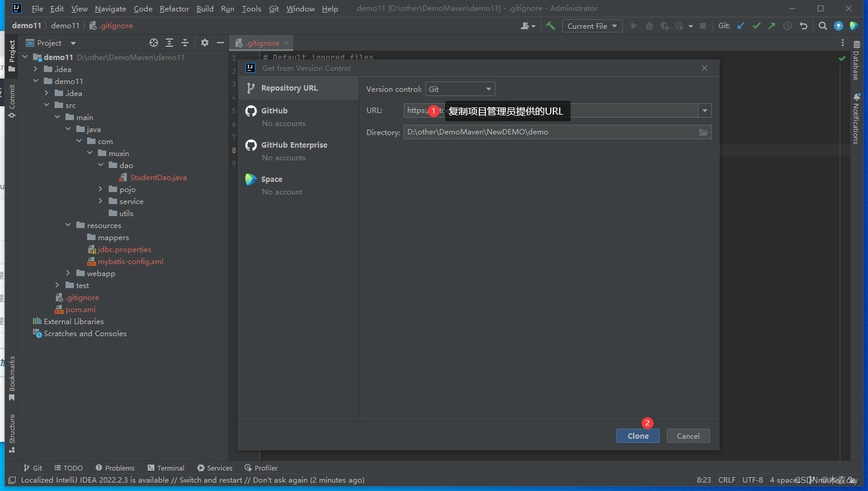Expand the test folder node
This screenshot has width=868, height=491.
57,285
